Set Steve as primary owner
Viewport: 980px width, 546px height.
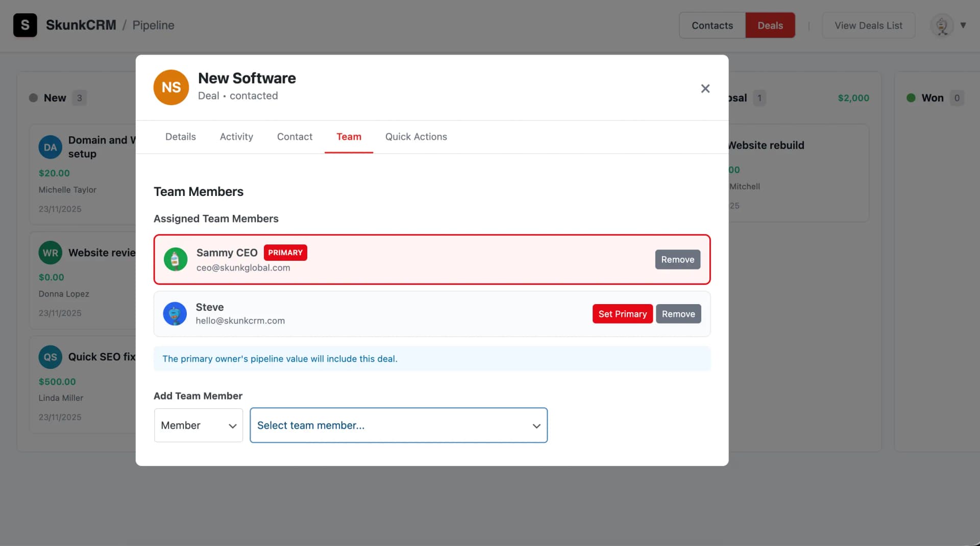click(x=622, y=314)
